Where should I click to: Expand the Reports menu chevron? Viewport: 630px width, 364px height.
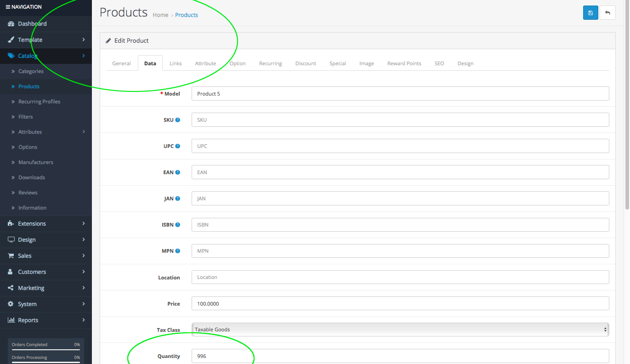84,320
